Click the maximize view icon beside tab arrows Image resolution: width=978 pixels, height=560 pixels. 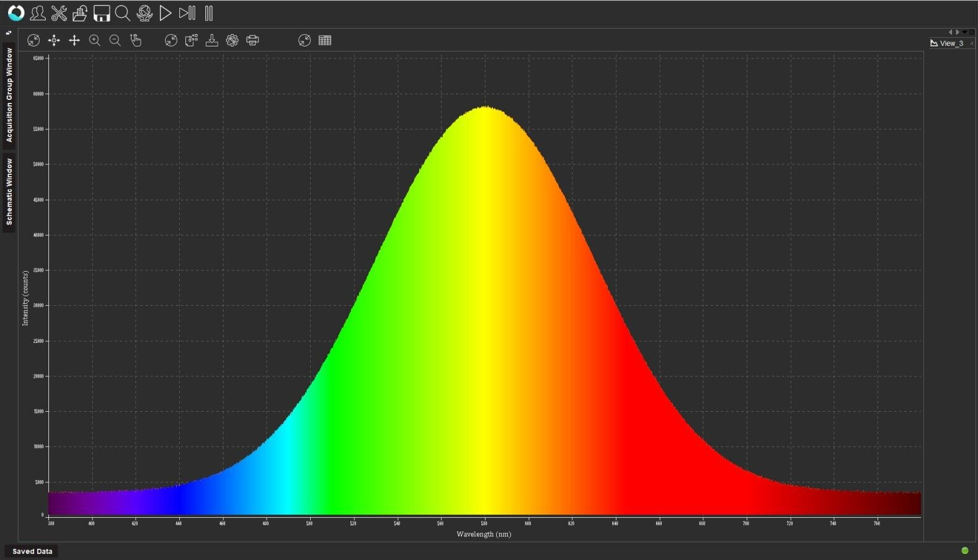(x=972, y=32)
